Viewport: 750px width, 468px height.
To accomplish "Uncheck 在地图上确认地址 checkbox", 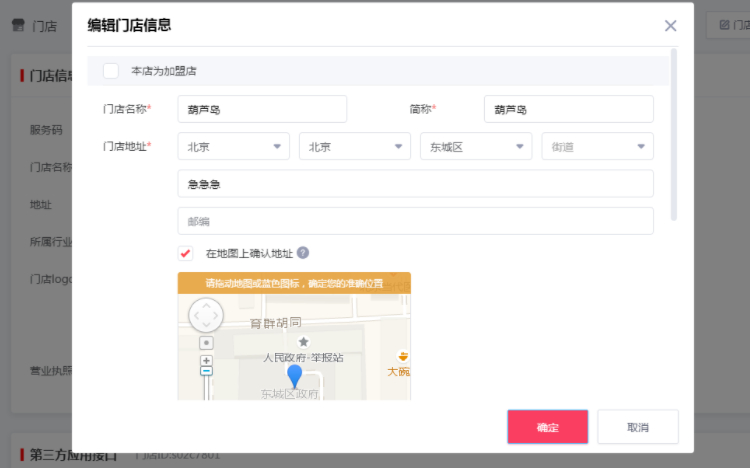I will pos(185,253).
